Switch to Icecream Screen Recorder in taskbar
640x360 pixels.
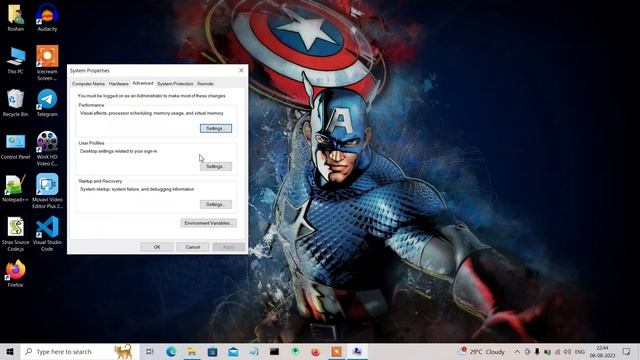pos(336,351)
